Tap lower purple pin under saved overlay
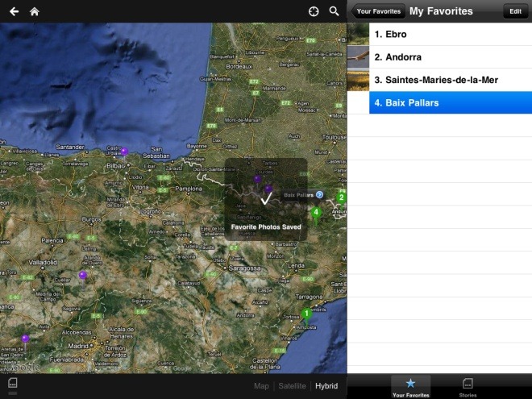The height and width of the screenshot is (399, 532). [x=268, y=189]
